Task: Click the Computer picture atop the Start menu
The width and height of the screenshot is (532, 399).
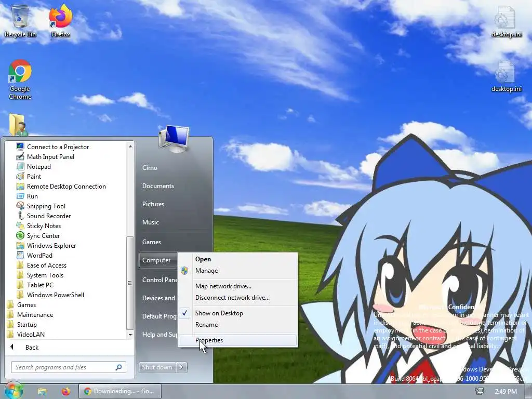Action: (x=174, y=138)
